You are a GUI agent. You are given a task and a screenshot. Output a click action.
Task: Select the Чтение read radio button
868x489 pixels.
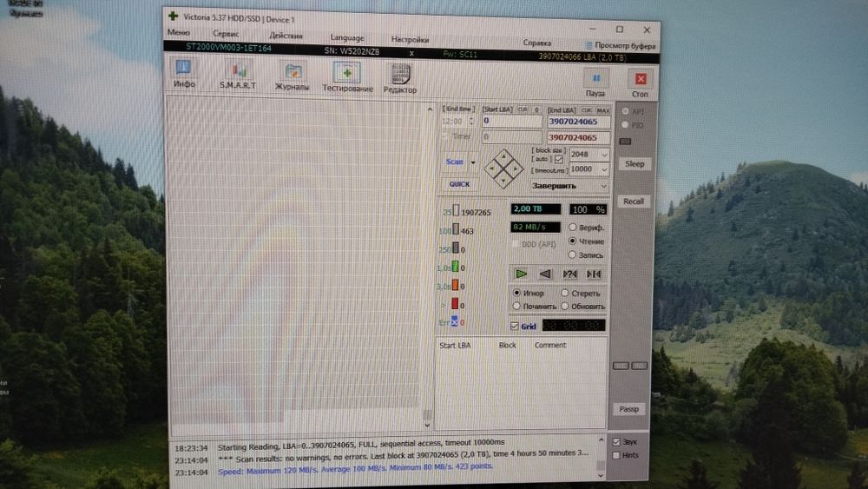[572, 241]
